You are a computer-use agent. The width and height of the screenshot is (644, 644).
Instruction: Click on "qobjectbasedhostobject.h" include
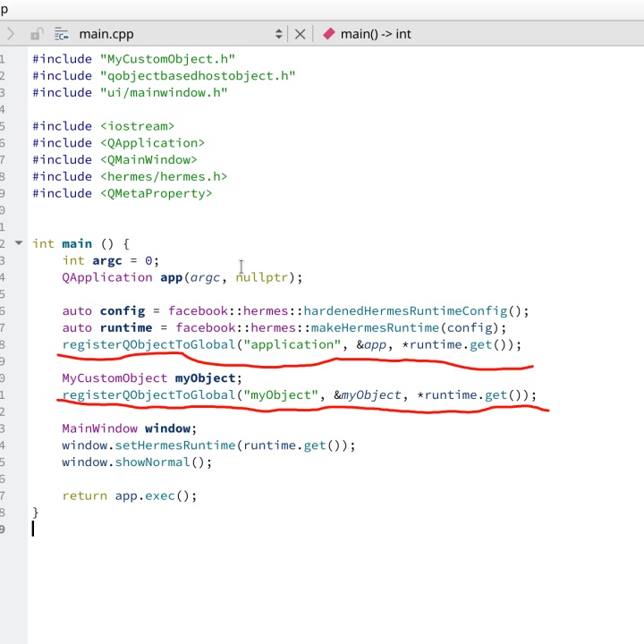click(198, 76)
